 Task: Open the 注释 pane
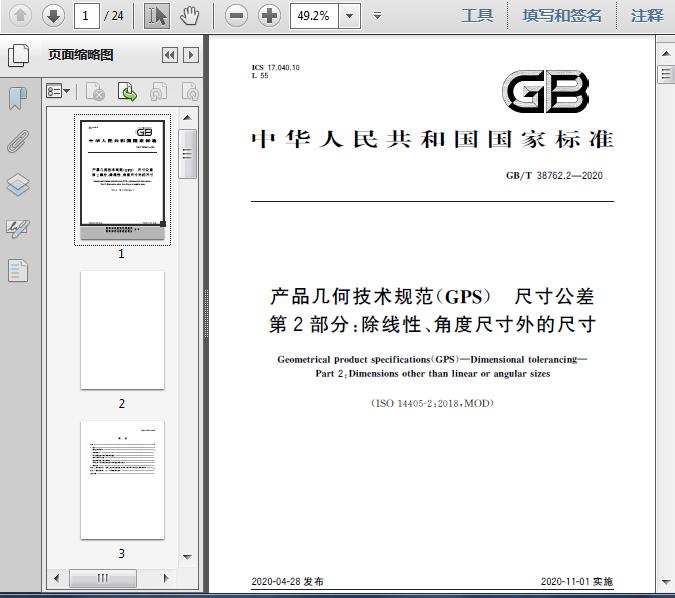[x=647, y=15]
